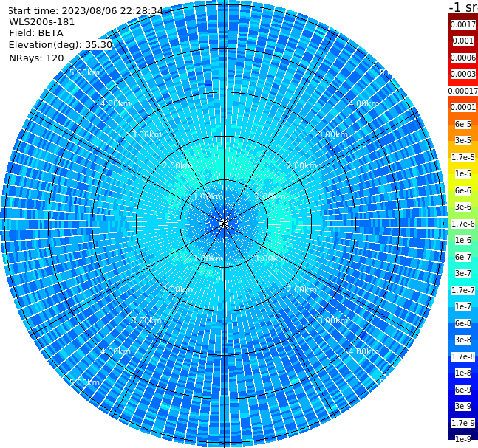This screenshot has height=448, width=478.
Task: Click the NRays: 120 label
Action: (x=36, y=58)
